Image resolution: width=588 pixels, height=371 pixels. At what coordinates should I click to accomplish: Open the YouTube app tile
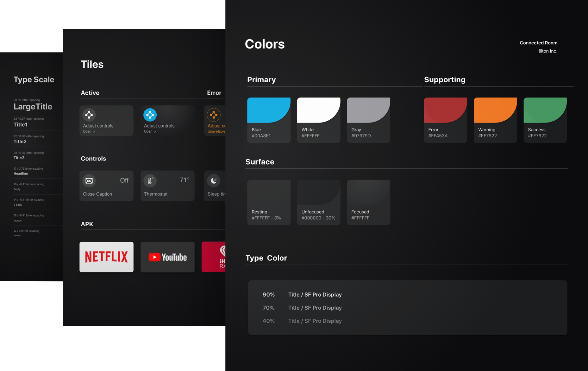(x=167, y=257)
